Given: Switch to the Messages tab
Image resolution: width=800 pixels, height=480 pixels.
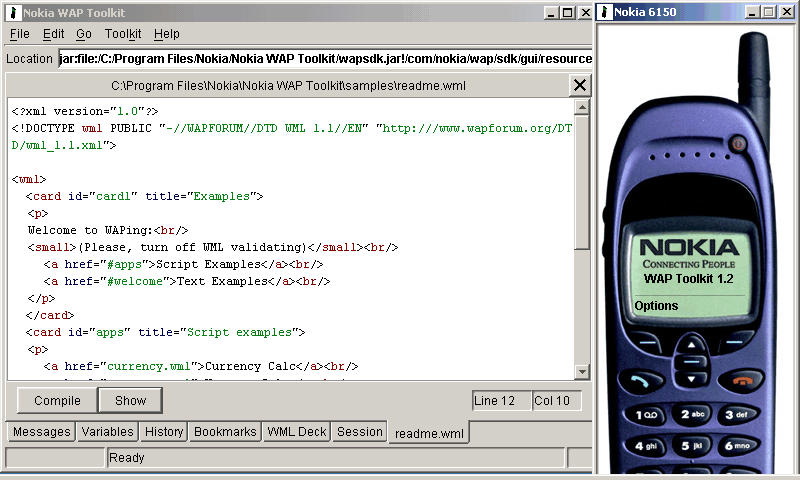Looking at the screenshot, I should [41, 432].
